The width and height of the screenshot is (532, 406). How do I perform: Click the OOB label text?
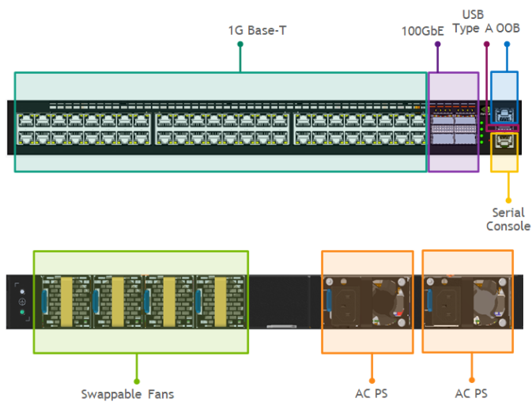click(x=507, y=29)
